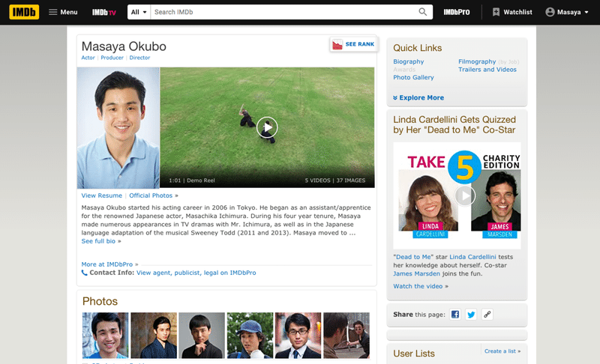Viewport: 600px width, 364px height.
Task: Filter by Actor credit
Action: [88, 58]
